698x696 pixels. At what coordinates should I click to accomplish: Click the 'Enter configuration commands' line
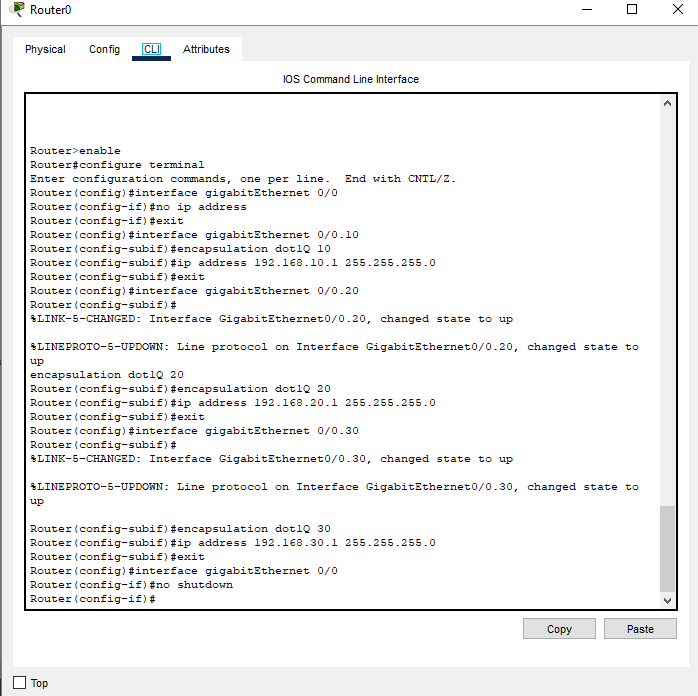(243, 179)
